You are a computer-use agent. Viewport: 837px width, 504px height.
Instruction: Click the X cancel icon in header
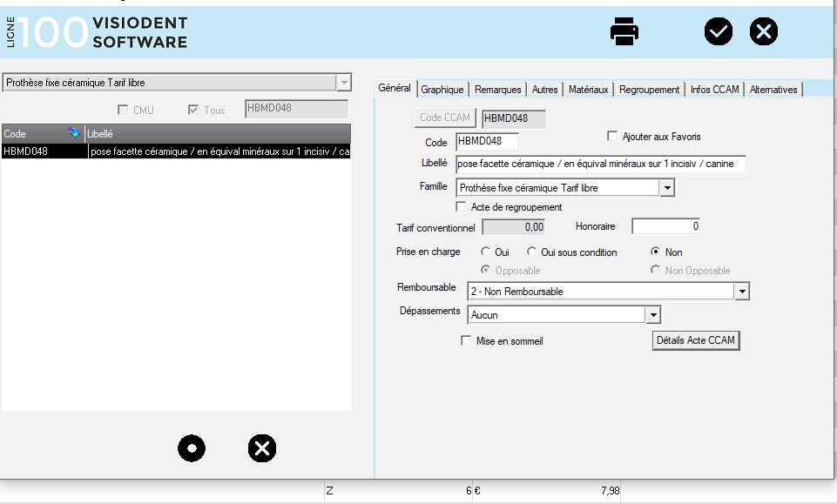764,31
